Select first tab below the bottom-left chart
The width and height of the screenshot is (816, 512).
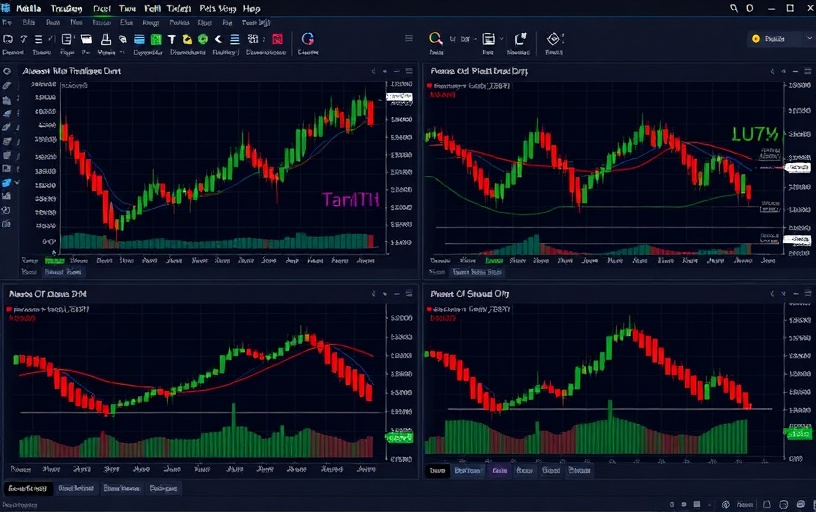point(27,489)
